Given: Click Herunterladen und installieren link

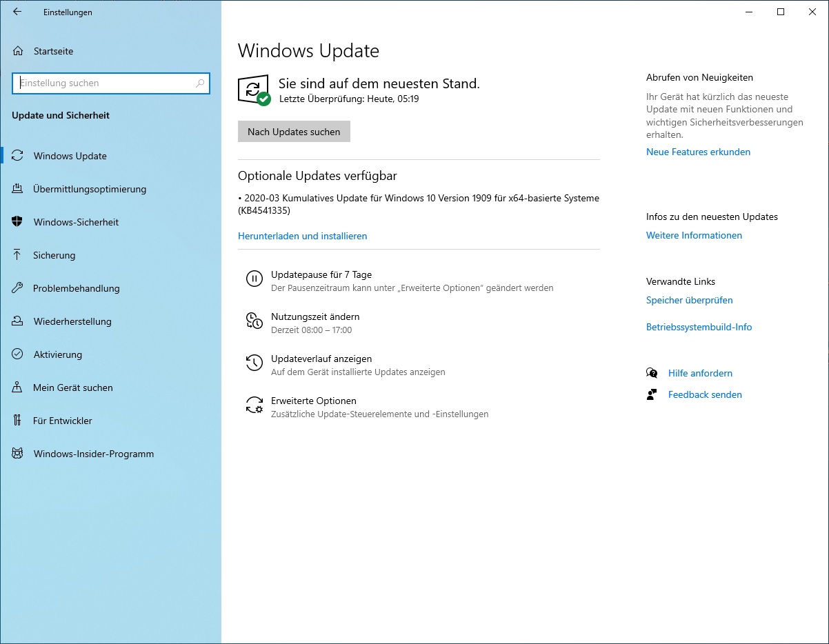Looking at the screenshot, I should (x=302, y=236).
